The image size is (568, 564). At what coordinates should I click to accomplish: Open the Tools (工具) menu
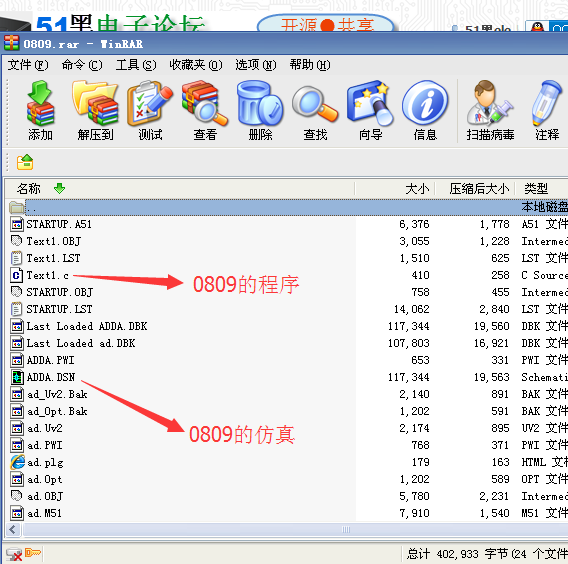[136, 65]
